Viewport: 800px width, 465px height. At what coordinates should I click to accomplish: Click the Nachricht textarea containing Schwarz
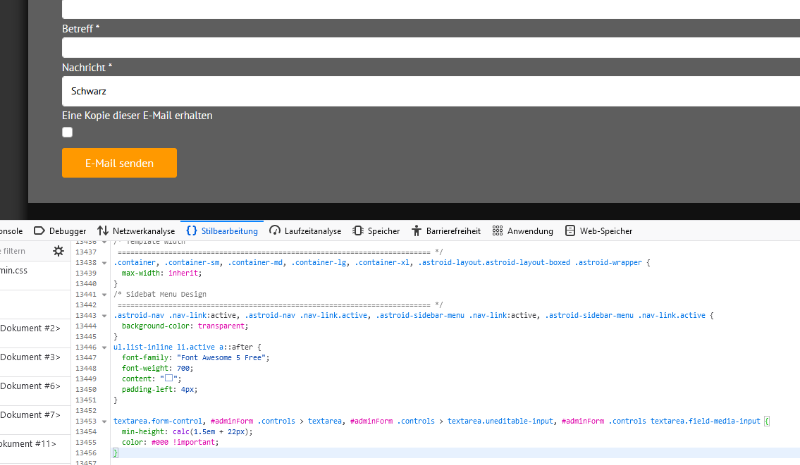(431, 91)
